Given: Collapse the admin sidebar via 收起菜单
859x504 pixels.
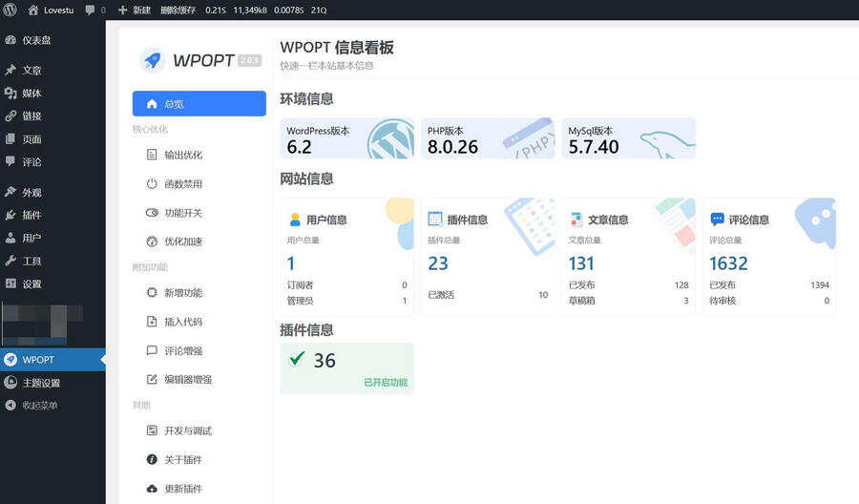Looking at the screenshot, I should pos(39,406).
